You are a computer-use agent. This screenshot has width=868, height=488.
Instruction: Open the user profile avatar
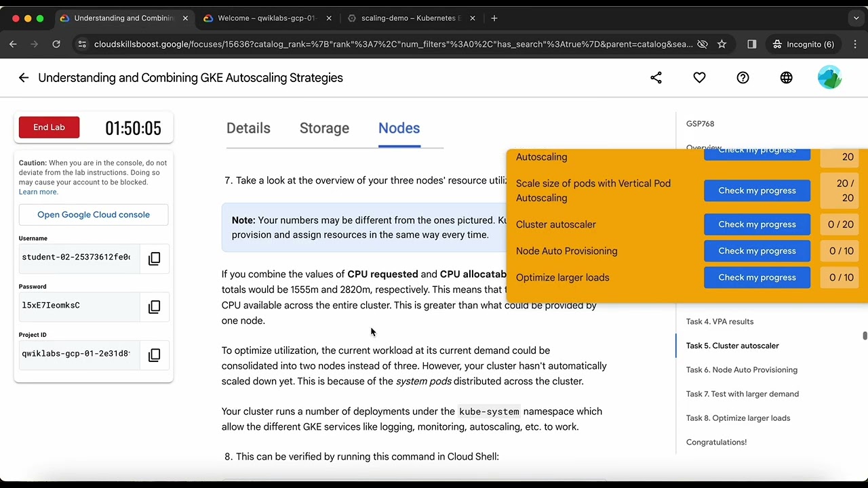(x=829, y=77)
